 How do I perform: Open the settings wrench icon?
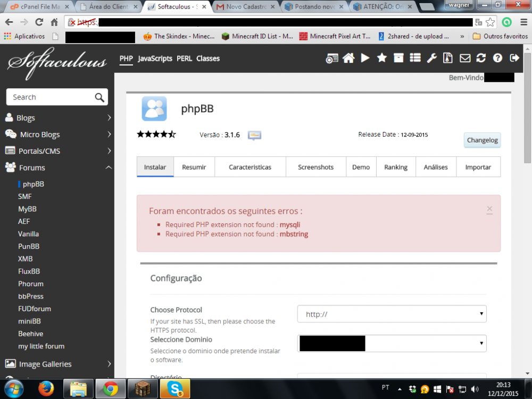(x=431, y=59)
